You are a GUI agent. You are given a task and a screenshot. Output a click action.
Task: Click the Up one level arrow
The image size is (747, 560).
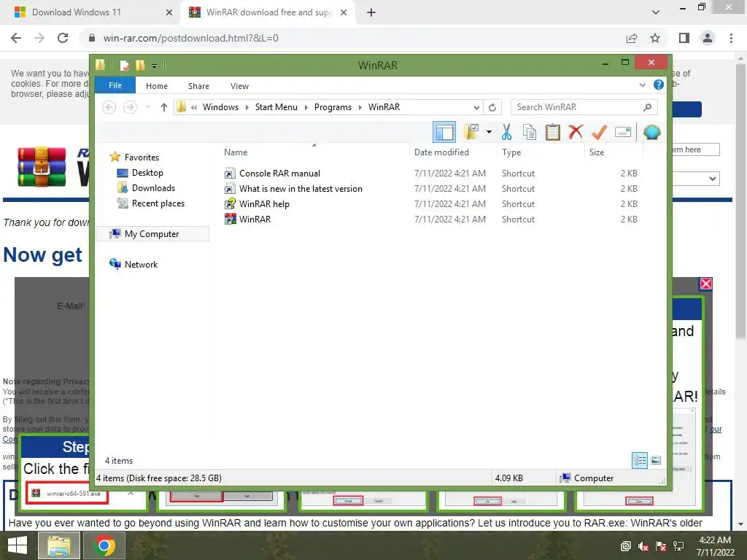(164, 107)
